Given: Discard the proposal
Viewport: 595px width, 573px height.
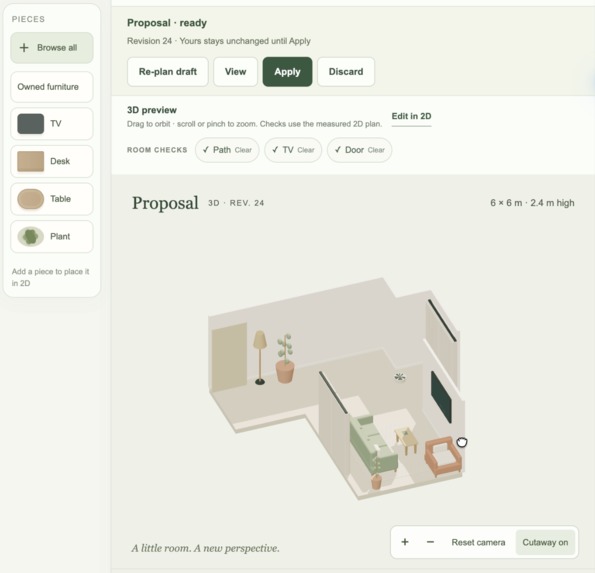Looking at the screenshot, I should point(346,72).
